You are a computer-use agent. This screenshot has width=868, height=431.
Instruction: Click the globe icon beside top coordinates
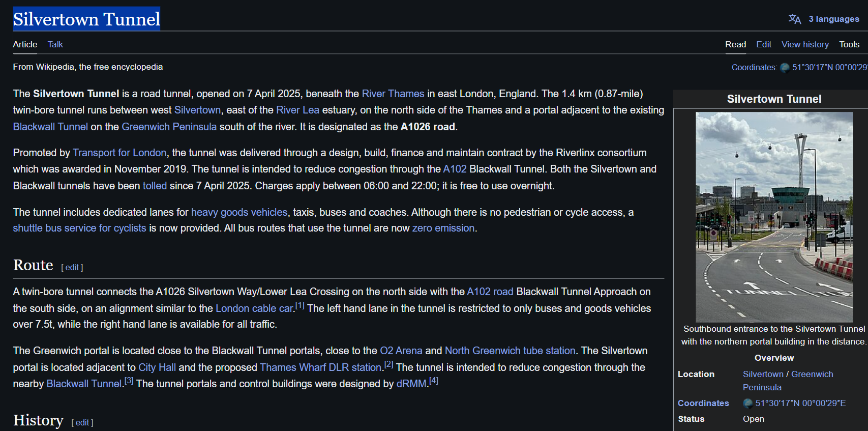pos(785,68)
